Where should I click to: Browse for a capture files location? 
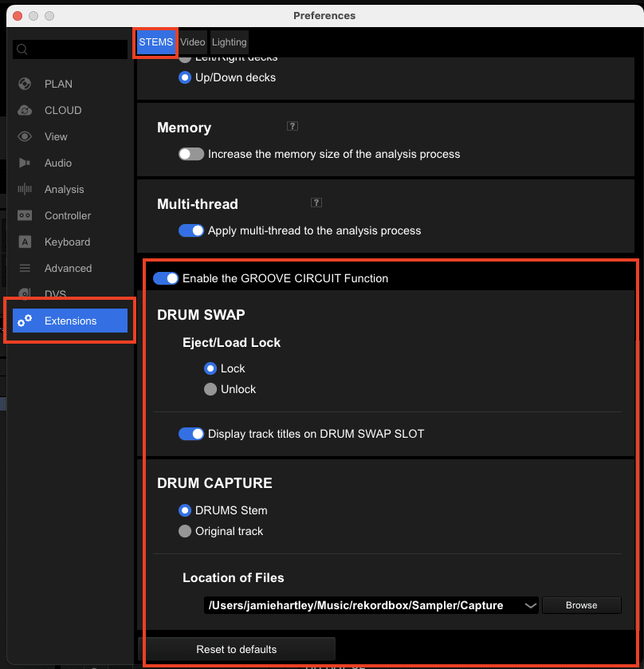pos(581,605)
